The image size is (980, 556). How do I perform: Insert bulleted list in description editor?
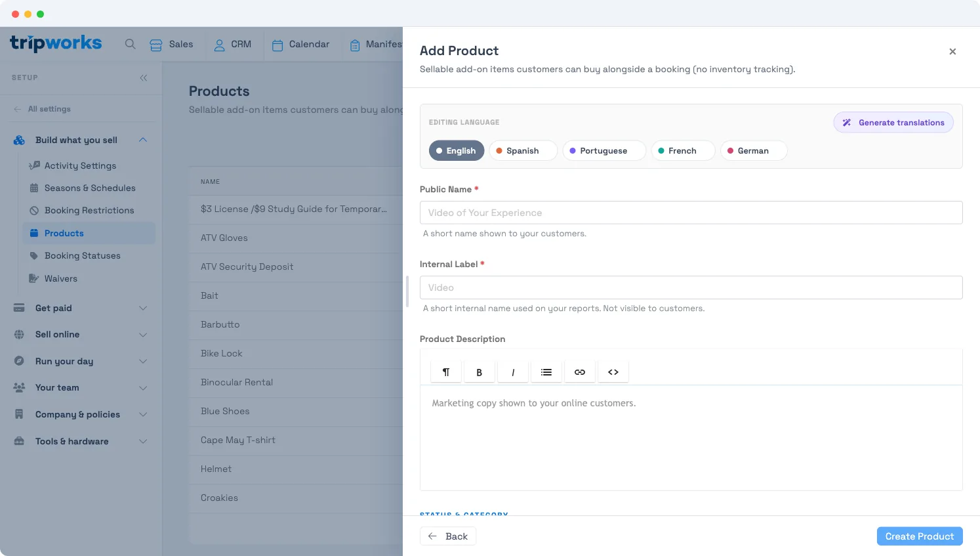tap(546, 372)
